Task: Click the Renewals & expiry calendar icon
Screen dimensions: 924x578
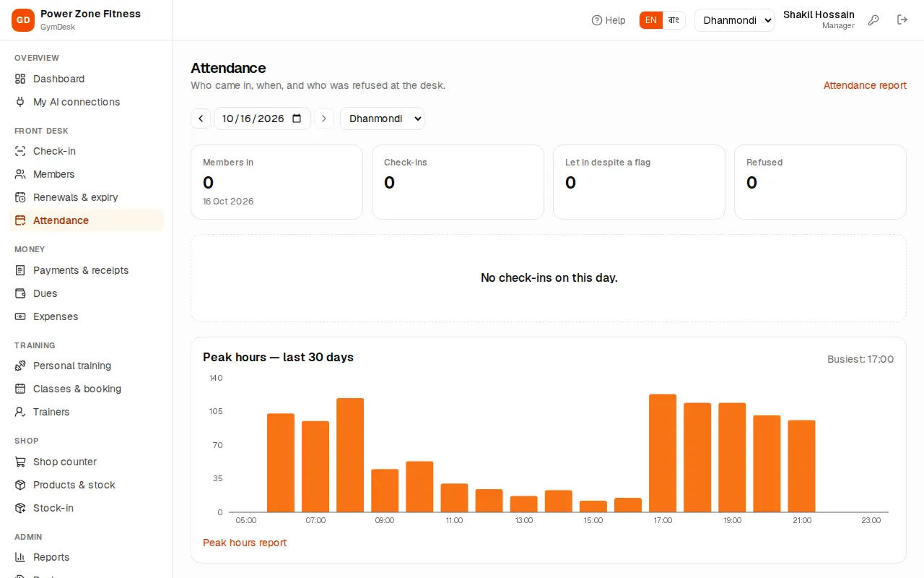Action: (x=20, y=197)
